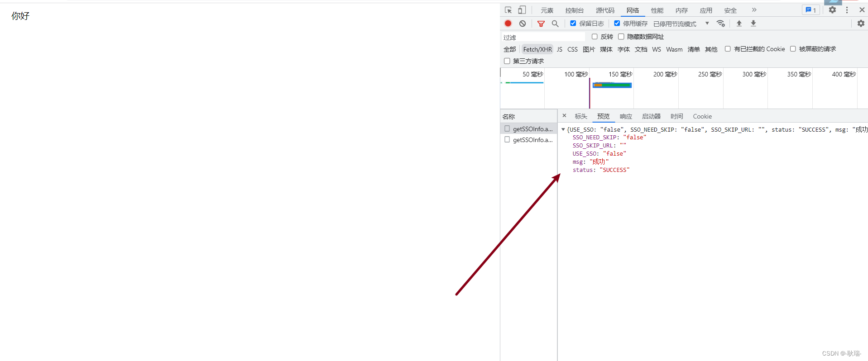Screen dimensions: 868x361
Task: Open DevTools three-dot customize menu
Action: click(x=847, y=10)
